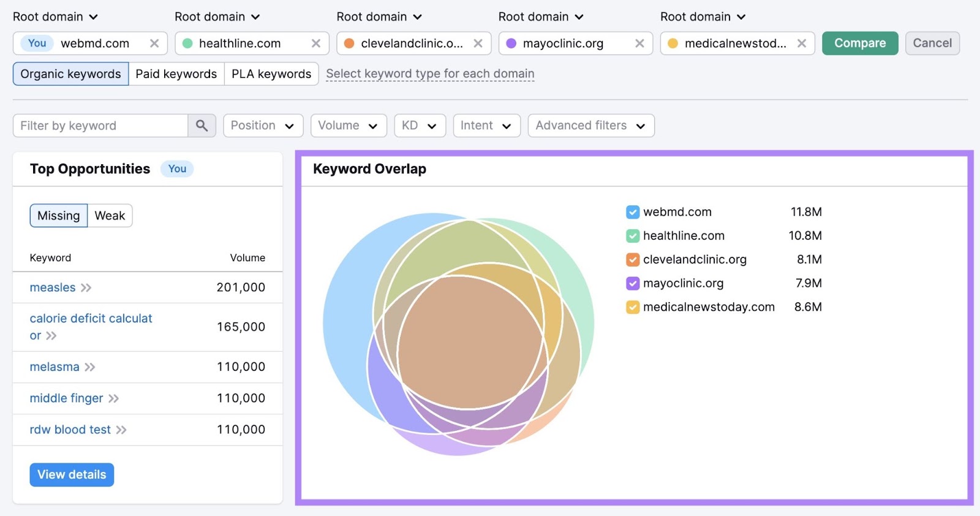980x516 pixels.
Task: Uncheck mayoclinic.org legend checkbox
Action: (x=633, y=284)
